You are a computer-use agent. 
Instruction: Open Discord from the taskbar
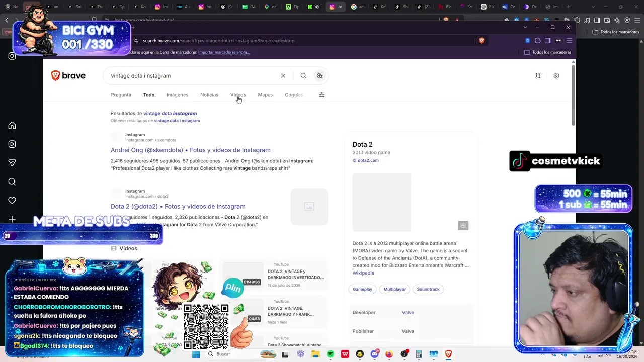(x=374, y=354)
